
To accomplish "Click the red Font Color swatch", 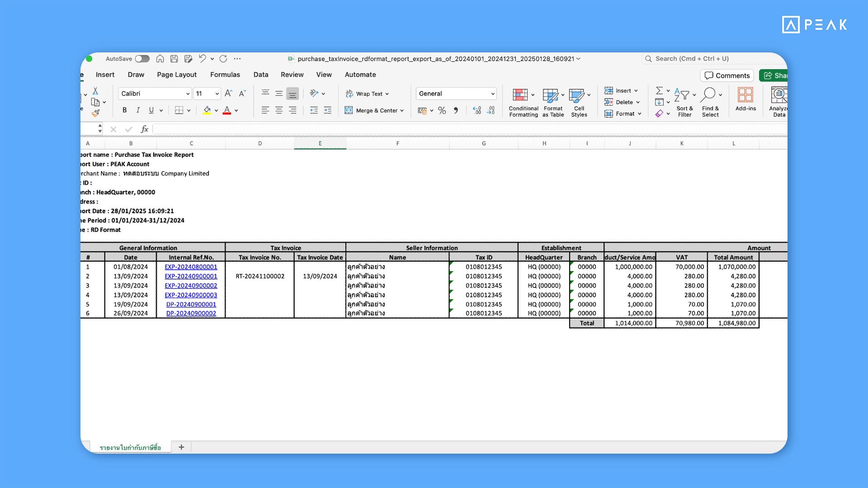I will (x=227, y=110).
